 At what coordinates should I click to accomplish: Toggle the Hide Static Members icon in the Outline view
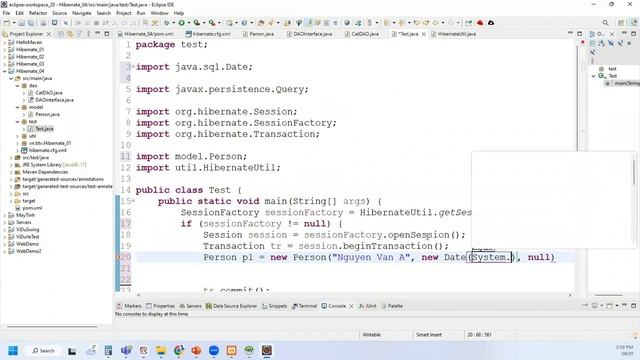[x=620, y=43]
